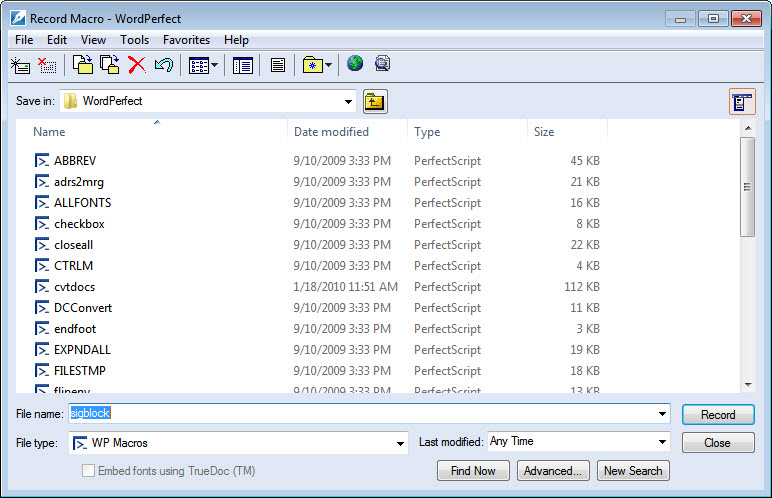Click the FILESTMP macro file icon
The image size is (772, 498).
[42, 370]
